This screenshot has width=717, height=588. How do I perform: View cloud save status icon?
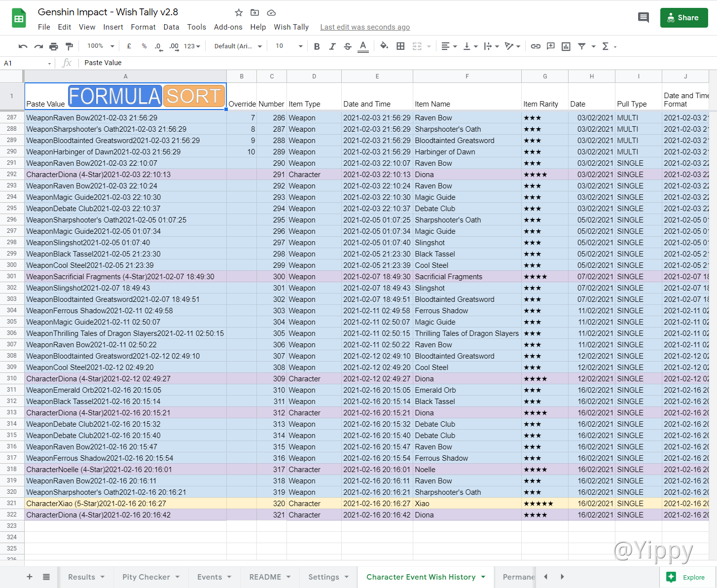click(271, 12)
